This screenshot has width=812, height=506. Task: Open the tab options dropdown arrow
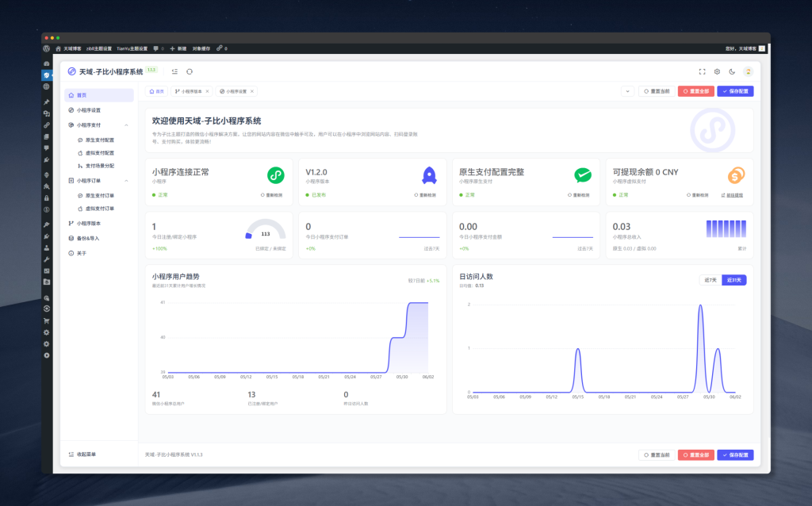click(x=628, y=91)
